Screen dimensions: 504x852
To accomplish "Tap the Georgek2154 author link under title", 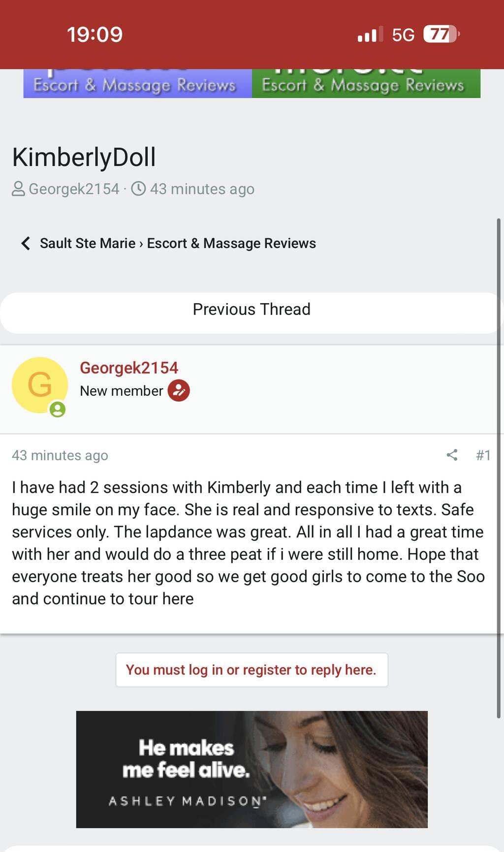I will pos(74,189).
